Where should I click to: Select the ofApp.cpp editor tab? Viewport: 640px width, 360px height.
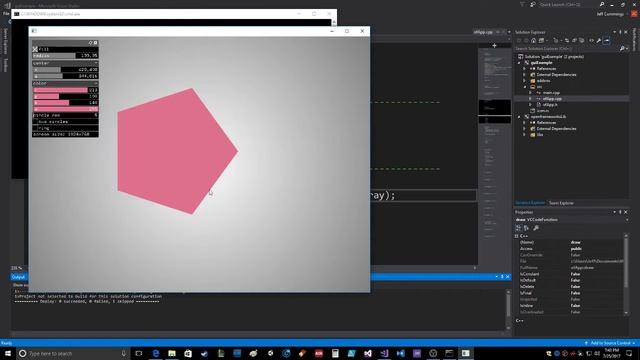[483, 32]
